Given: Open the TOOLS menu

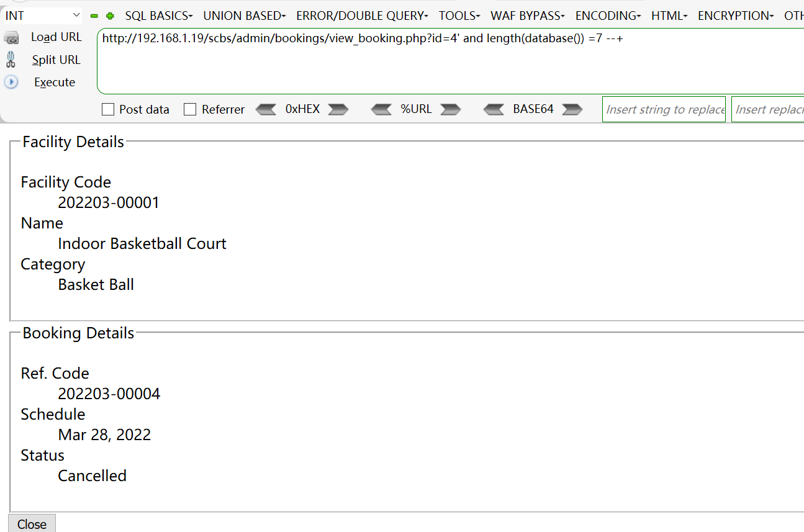Looking at the screenshot, I should [459, 16].
